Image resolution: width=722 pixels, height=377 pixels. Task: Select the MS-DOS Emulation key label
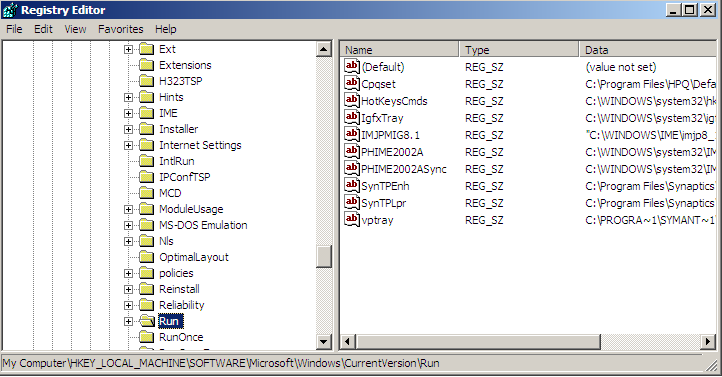click(203, 226)
